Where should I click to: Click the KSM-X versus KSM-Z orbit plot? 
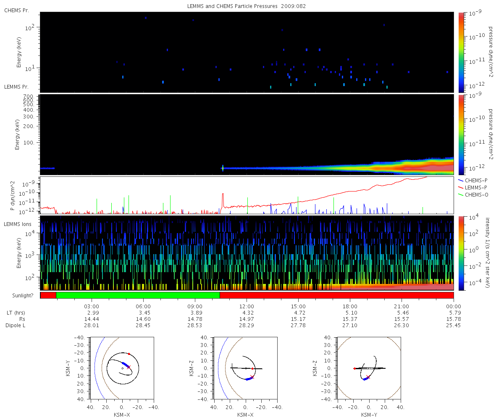245,368
